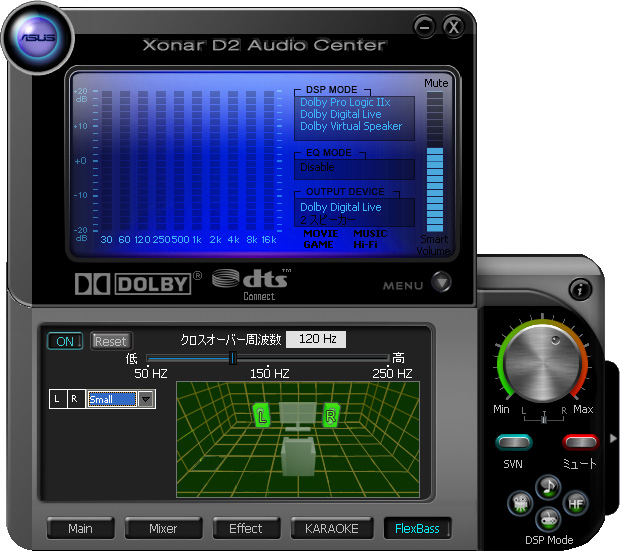Click Disable in EQ MODE box
Screen dimensions: 620x551
point(317,167)
